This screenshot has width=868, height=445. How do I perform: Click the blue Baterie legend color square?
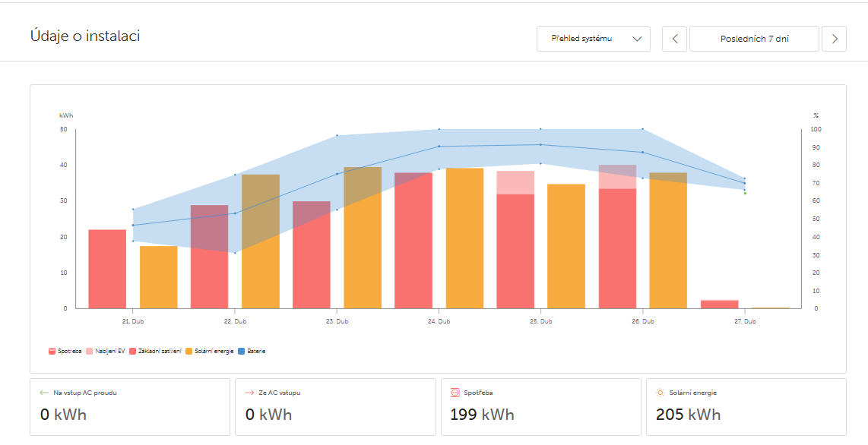[x=241, y=352]
